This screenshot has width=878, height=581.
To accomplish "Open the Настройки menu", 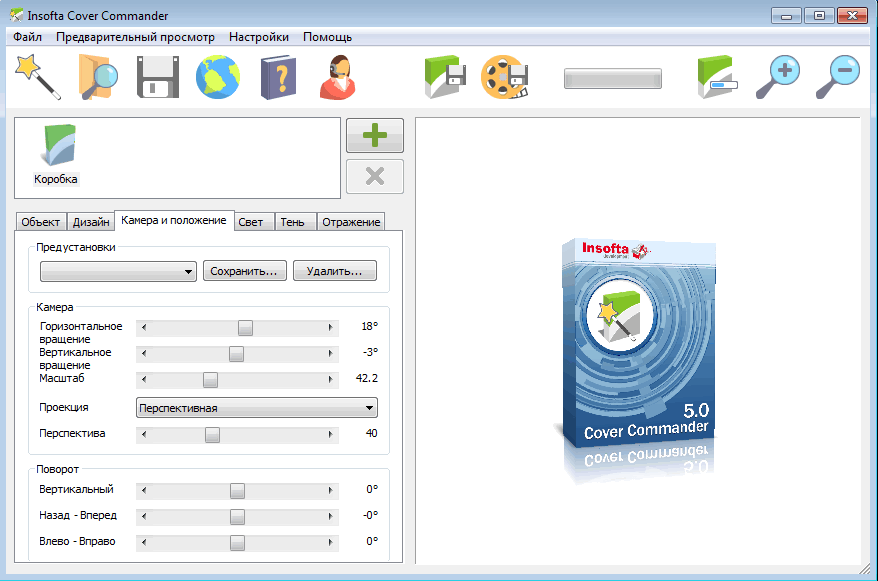I will point(258,37).
